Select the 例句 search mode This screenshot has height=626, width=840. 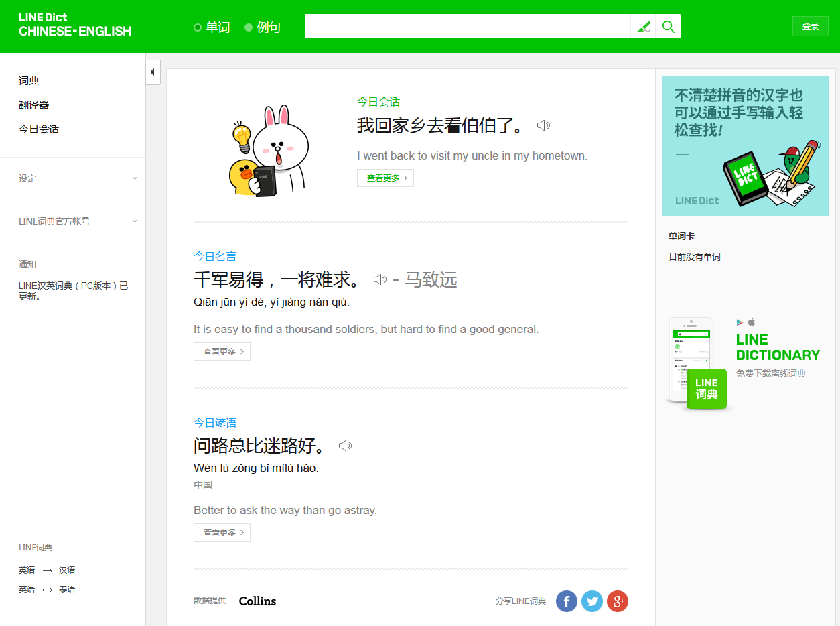tap(263, 27)
